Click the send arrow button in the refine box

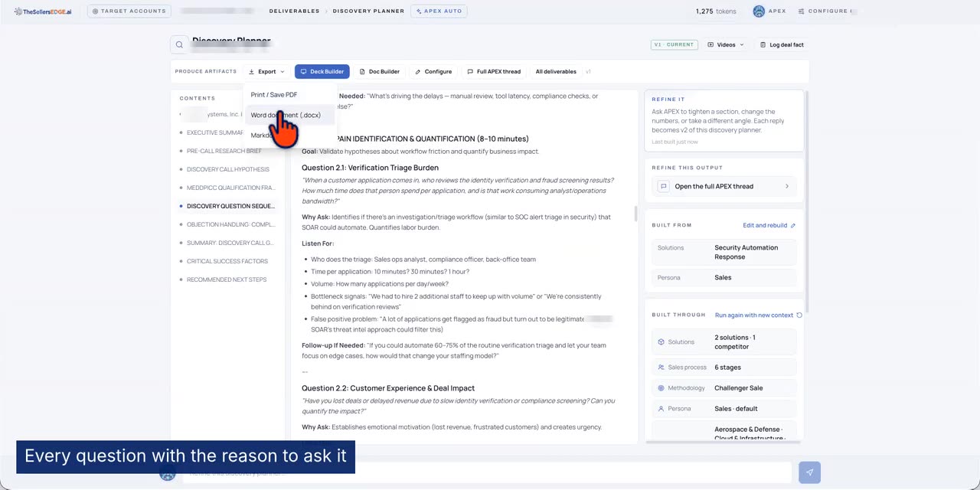[x=809, y=472]
